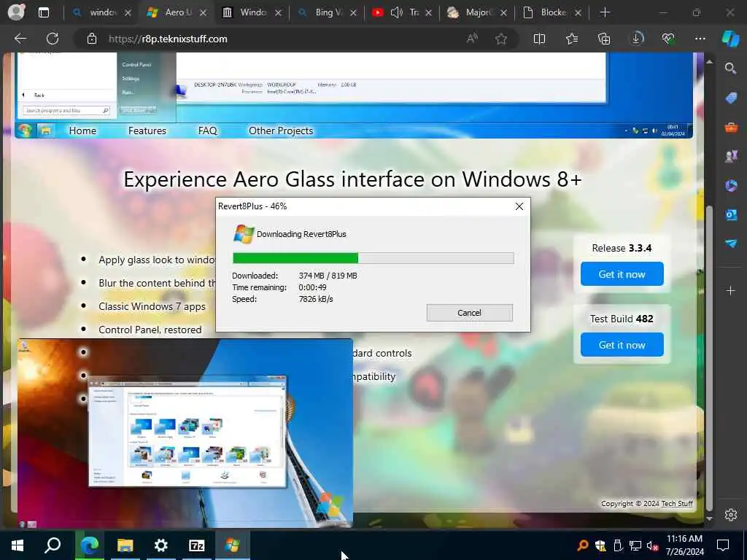Click the "Control Panel, restored" bullet text
Screen dimensions: 747x560
point(150,330)
